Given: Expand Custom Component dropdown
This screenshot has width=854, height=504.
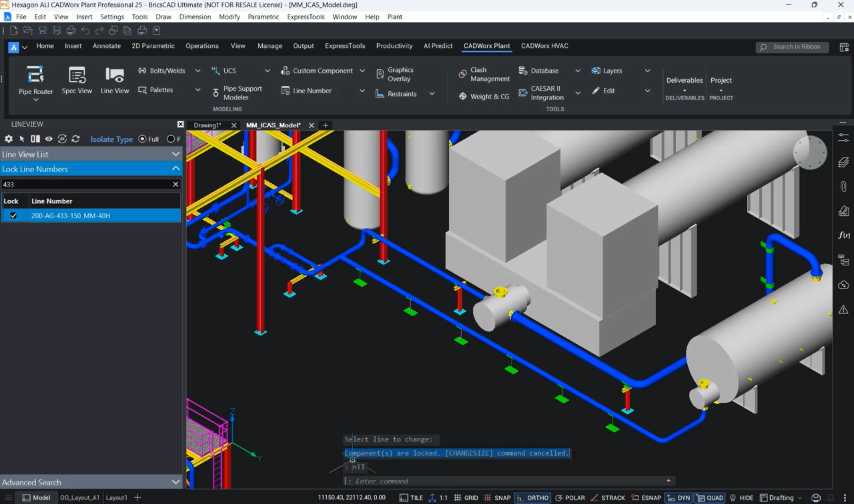Looking at the screenshot, I should 362,71.
